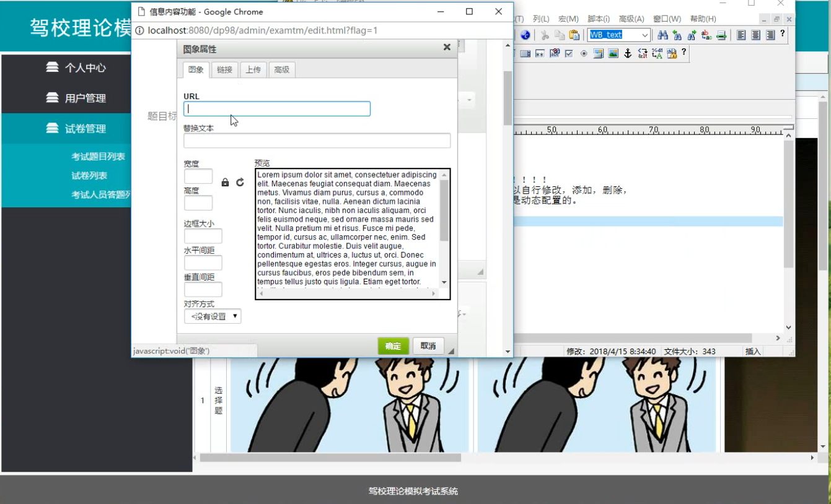Click the Chrome address bar URL
Viewport: 831px width, 504px height.
[x=263, y=30]
